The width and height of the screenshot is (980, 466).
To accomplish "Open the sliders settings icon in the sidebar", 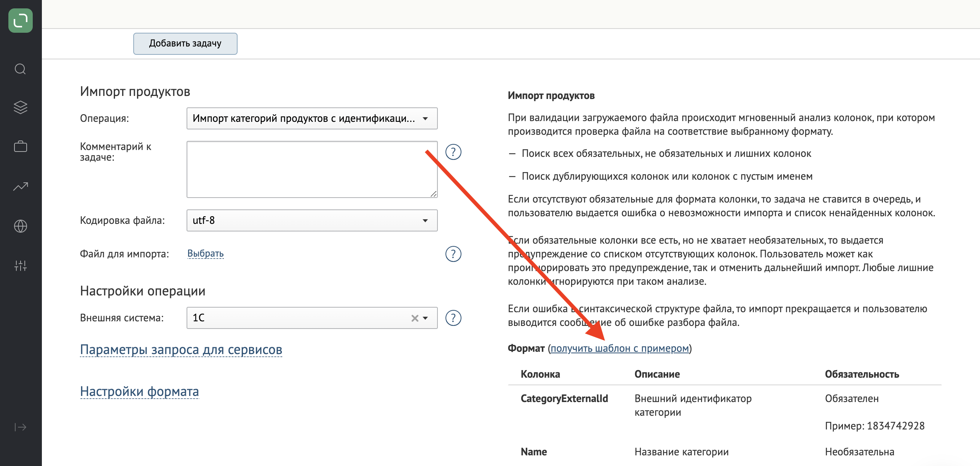I will pos(21,266).
